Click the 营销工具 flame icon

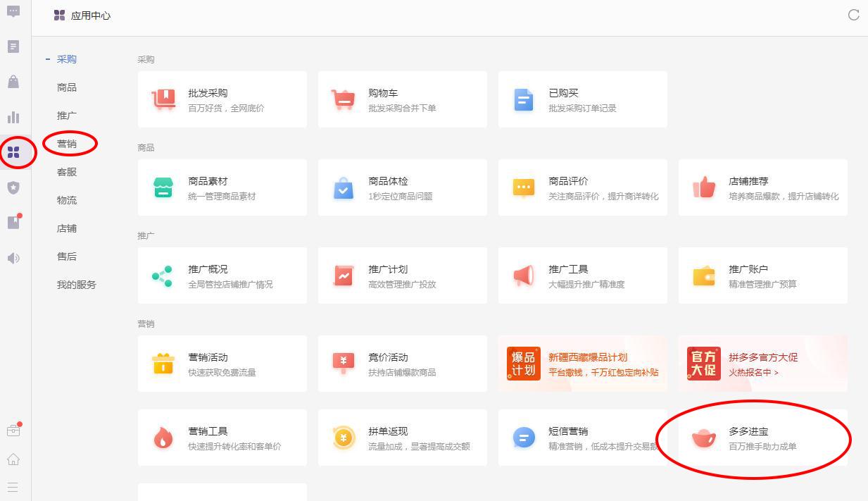(163, 438)
